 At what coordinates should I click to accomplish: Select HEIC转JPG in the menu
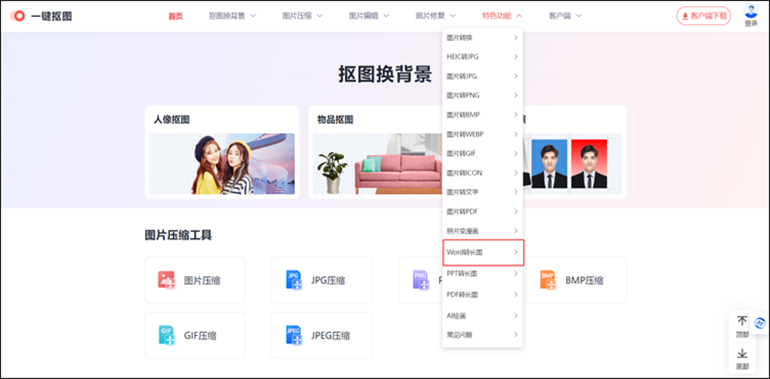[x=482, y=56]
